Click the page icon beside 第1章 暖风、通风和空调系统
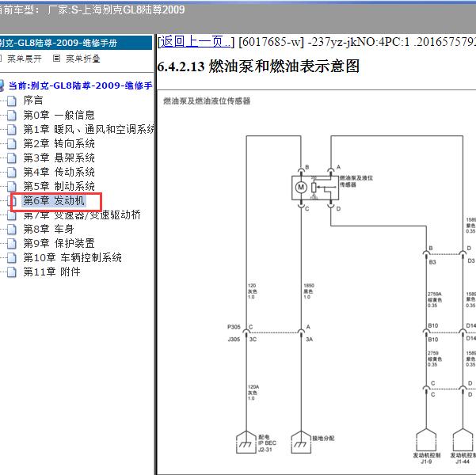 [x=12, y=129]
